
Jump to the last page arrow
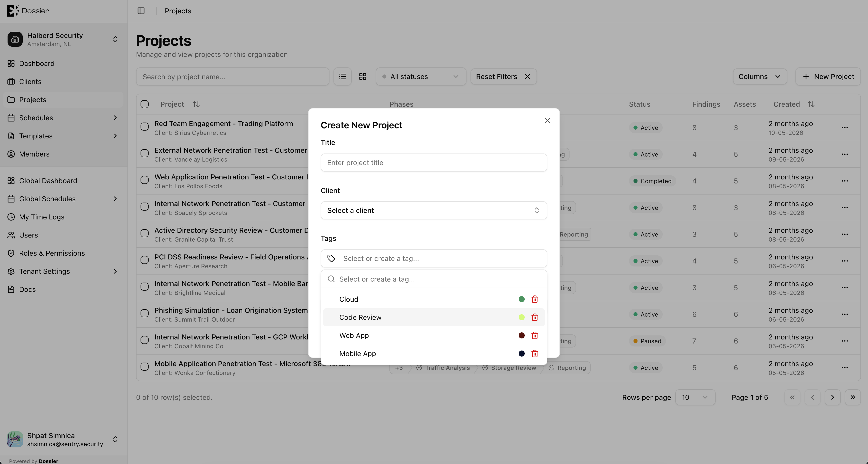[x=852, y=397]
